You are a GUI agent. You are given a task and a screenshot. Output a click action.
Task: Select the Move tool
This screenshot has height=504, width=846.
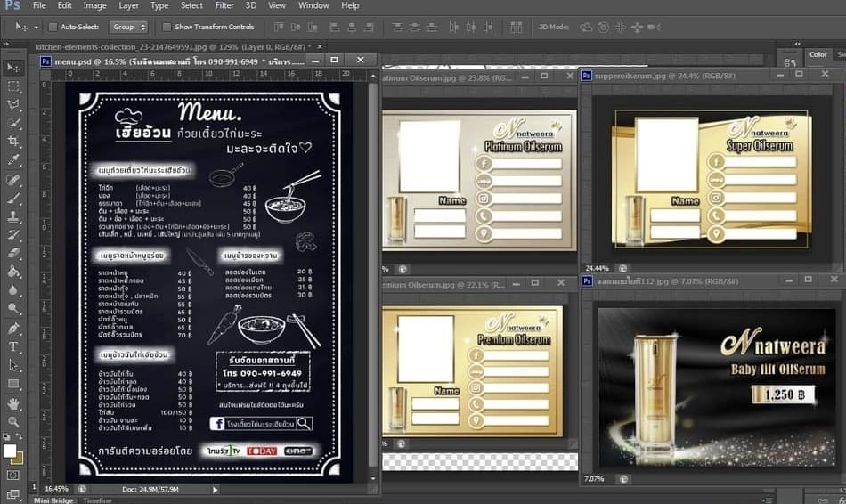(13, 68)
